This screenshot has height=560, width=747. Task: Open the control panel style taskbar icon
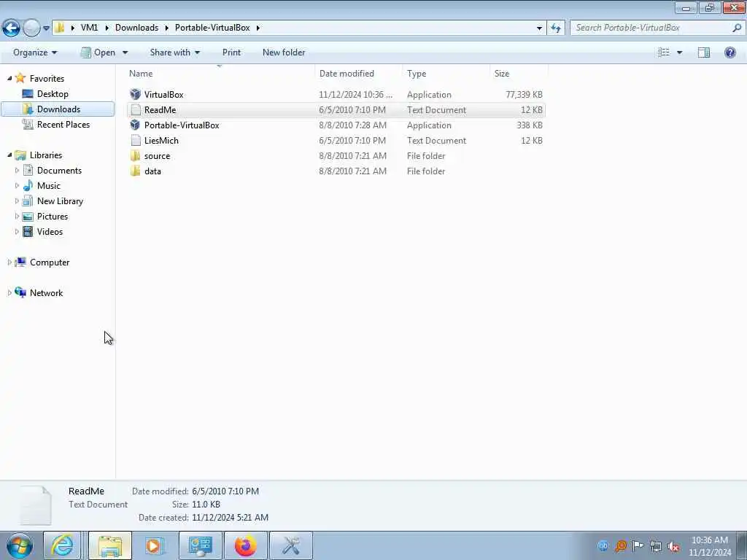click(200, 545)
